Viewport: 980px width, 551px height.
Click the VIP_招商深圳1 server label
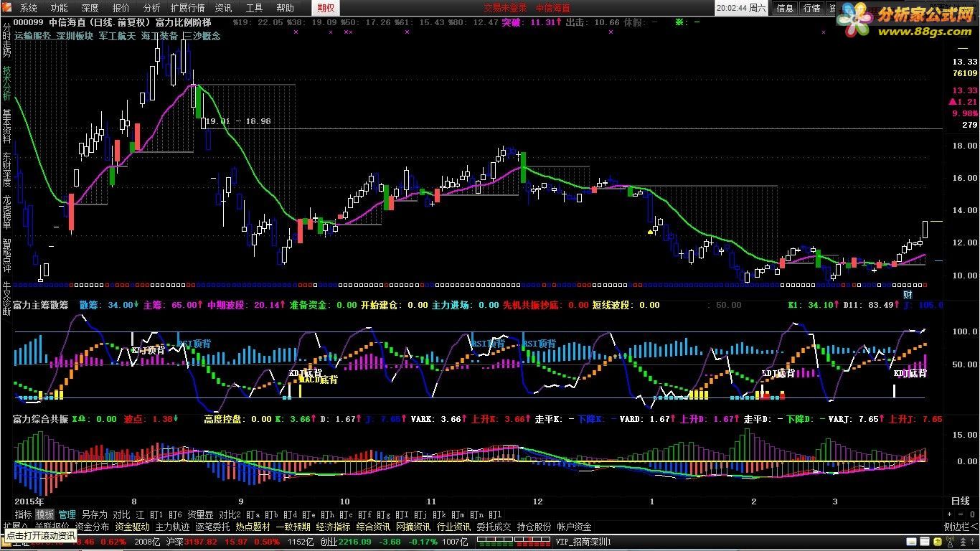(x=583, y=542)
